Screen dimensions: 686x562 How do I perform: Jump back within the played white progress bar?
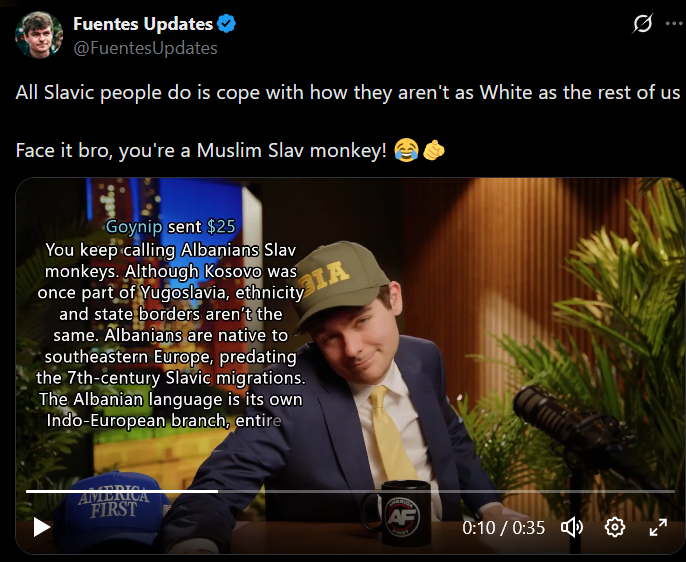pyautogui.click(x=122, y=492)
